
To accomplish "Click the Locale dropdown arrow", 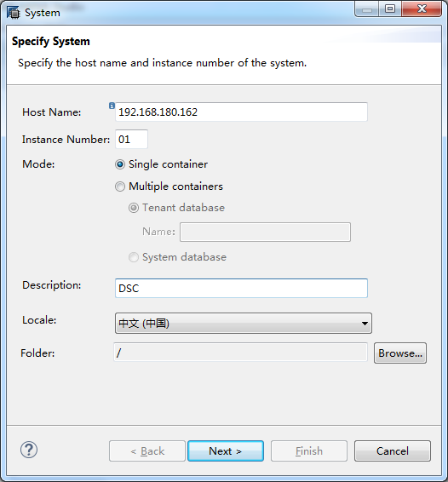I will [x=365, y=324].
